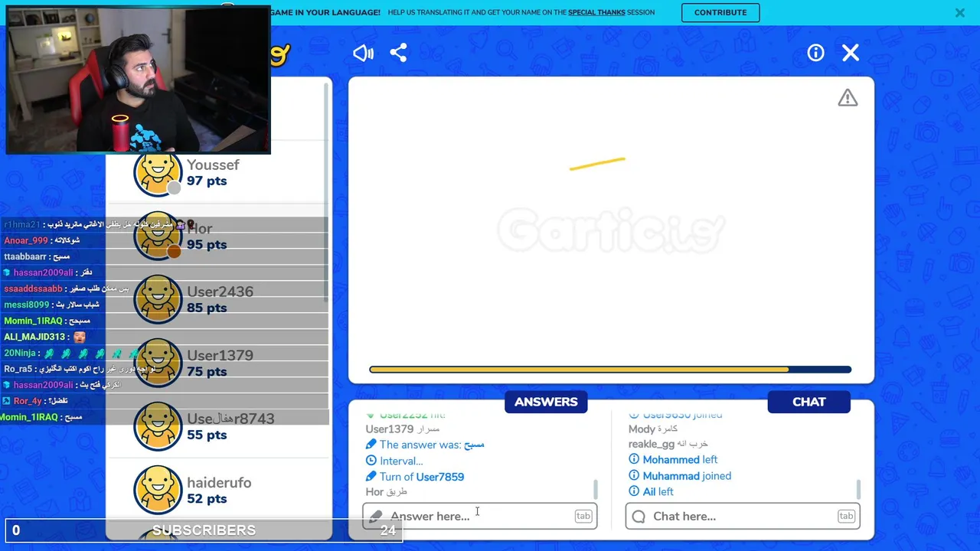Image resolution: width=980 pixels, height=551 pixels.
Task: Click the Youssef player name
Action: click(213, 165)
